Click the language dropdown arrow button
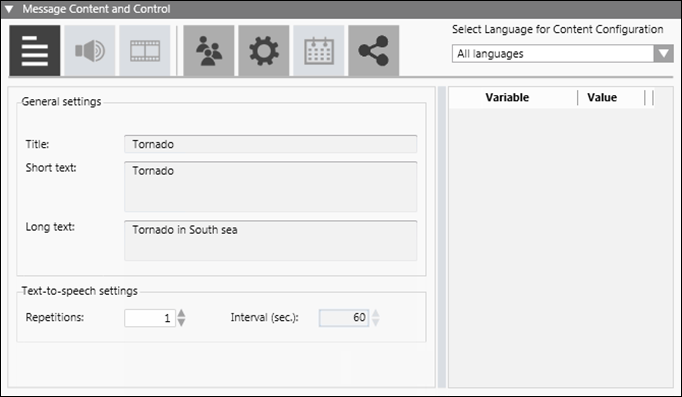The height and width of the screenshot is (397, 682). pyautogui.click(x=663, y=53)
